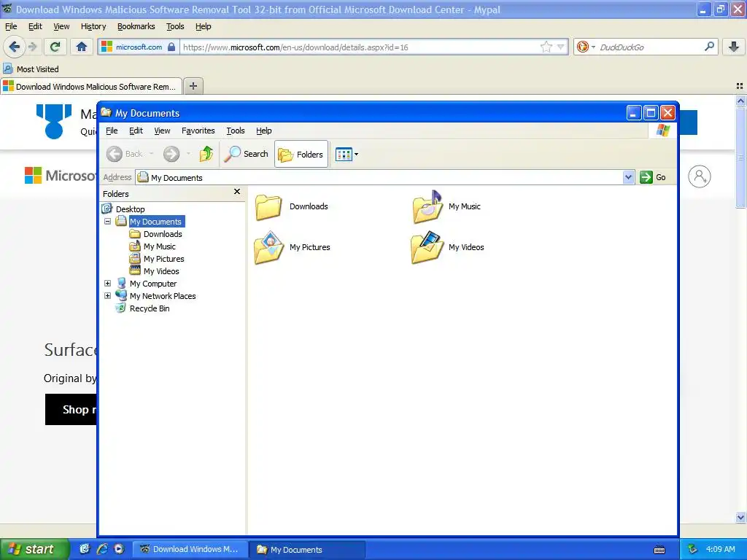Click the Microsoft logo on webpage
This screenshot has width=747, height=560.
pyautogui.click(x=60, y=175)
